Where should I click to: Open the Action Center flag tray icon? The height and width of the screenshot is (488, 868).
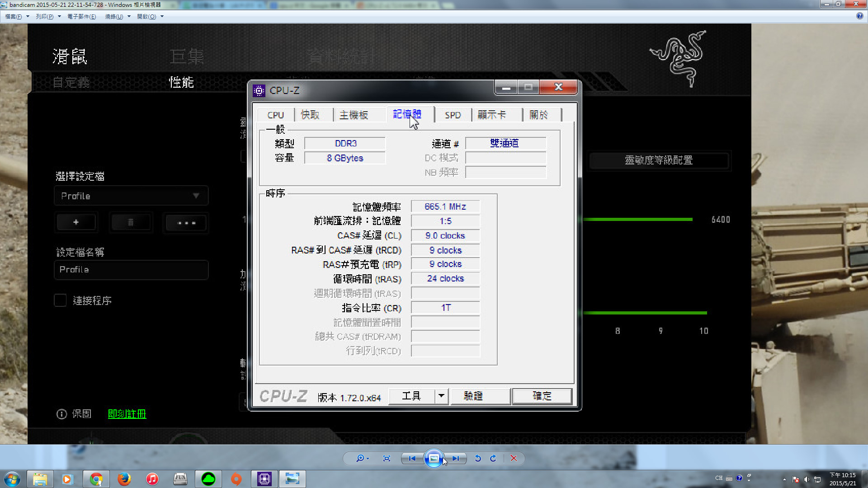(x=796, y=479)
